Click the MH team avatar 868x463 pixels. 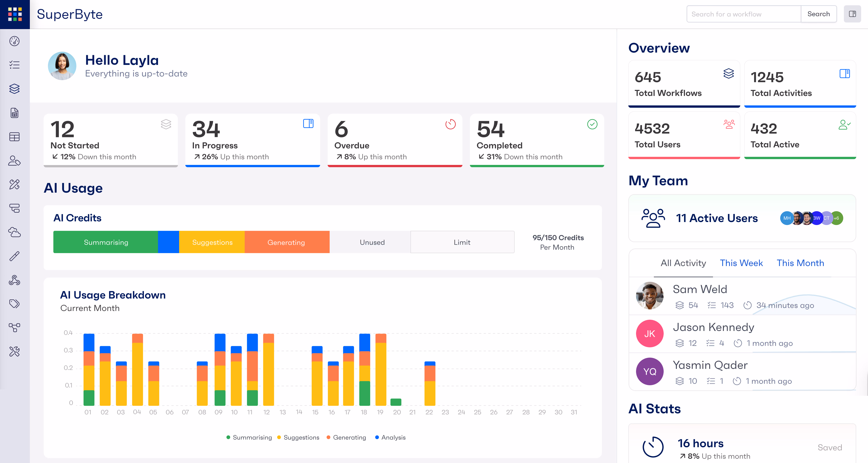tap(787, 218)
